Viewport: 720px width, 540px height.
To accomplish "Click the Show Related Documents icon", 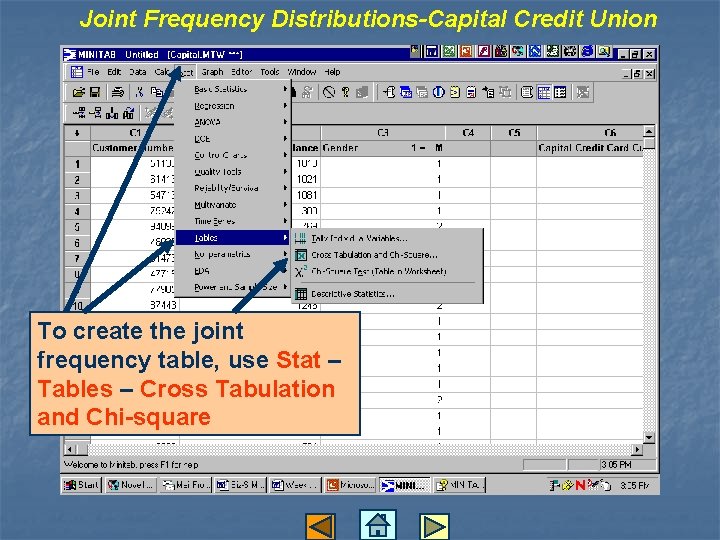I will pos(489,92).
